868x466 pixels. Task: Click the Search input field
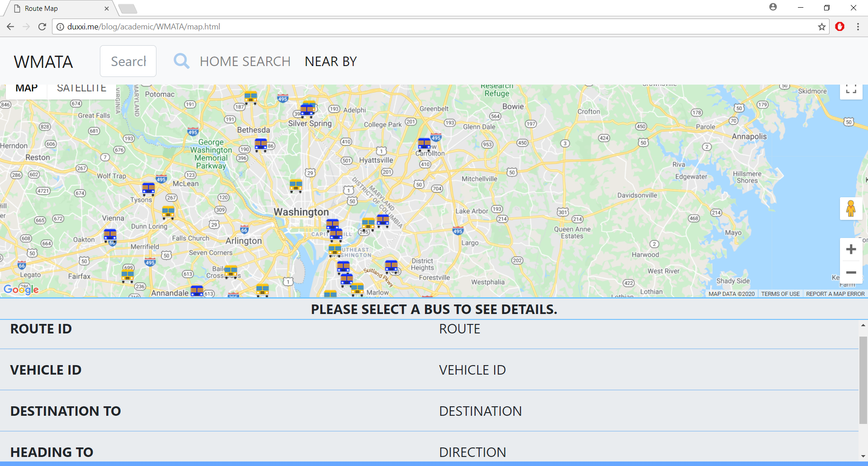pos(128,61)
